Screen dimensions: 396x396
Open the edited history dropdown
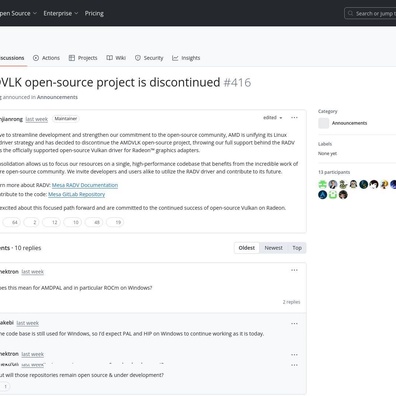(x=273, y=118)
